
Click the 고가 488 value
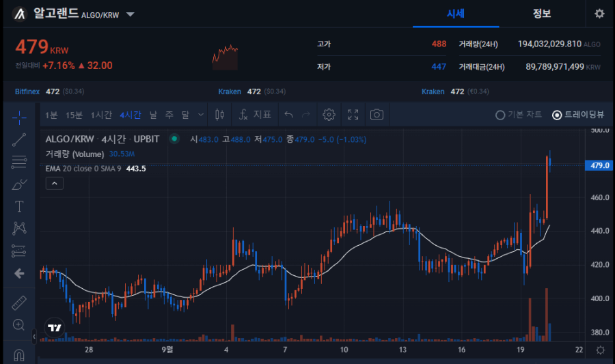coord(439,44)
